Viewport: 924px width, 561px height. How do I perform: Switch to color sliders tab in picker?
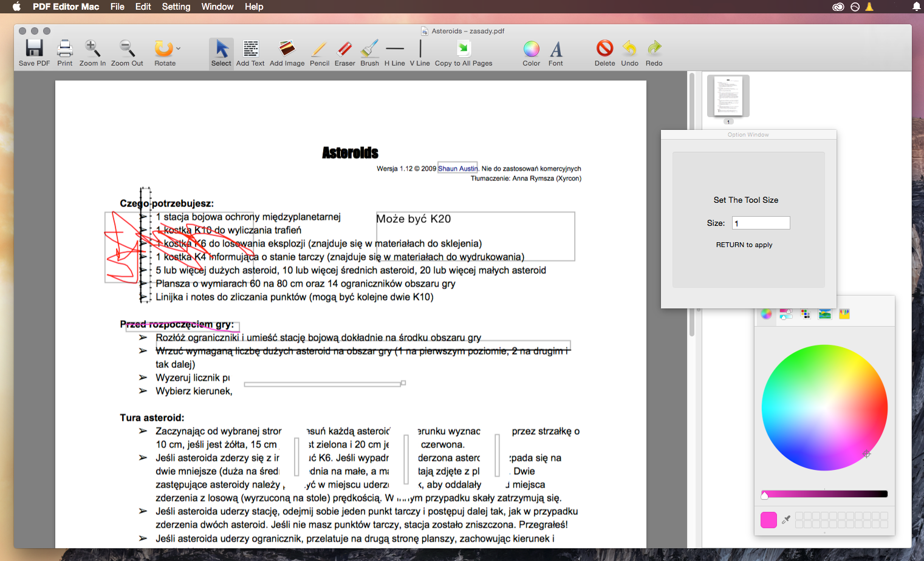pos(786,314)
